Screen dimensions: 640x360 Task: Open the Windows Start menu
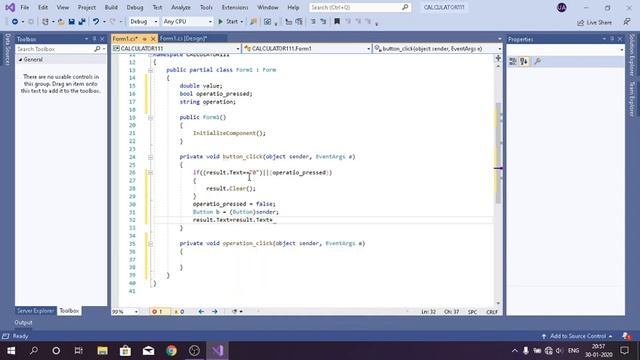(11, 351)
